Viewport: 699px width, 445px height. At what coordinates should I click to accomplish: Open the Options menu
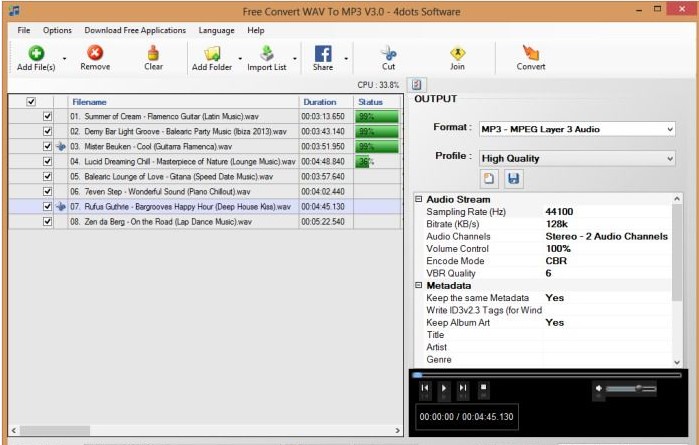pos(57,30)
